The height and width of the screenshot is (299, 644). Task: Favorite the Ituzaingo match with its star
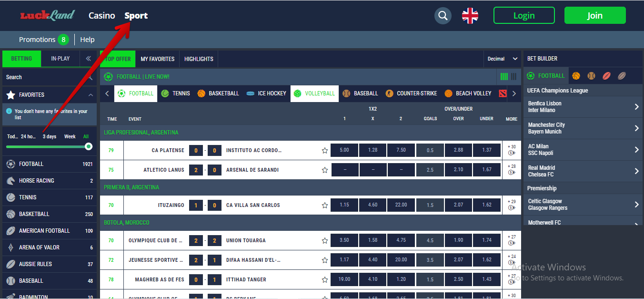[x=325, y=206]
